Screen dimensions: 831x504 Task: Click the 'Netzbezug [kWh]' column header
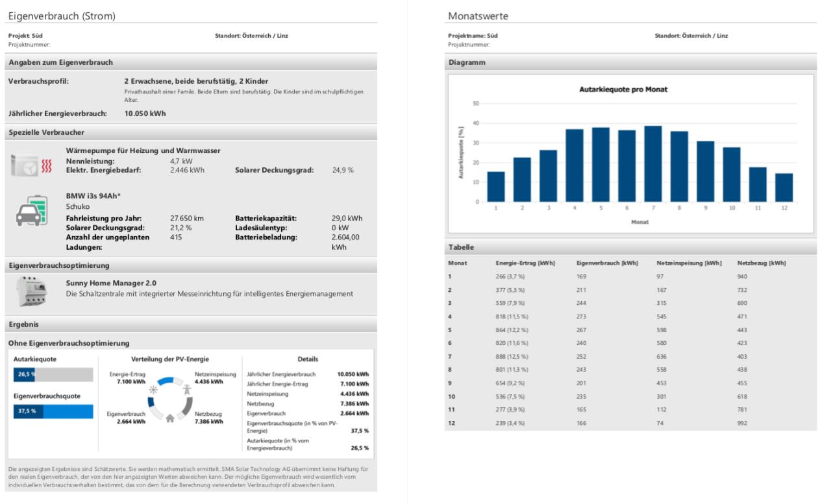762,263
